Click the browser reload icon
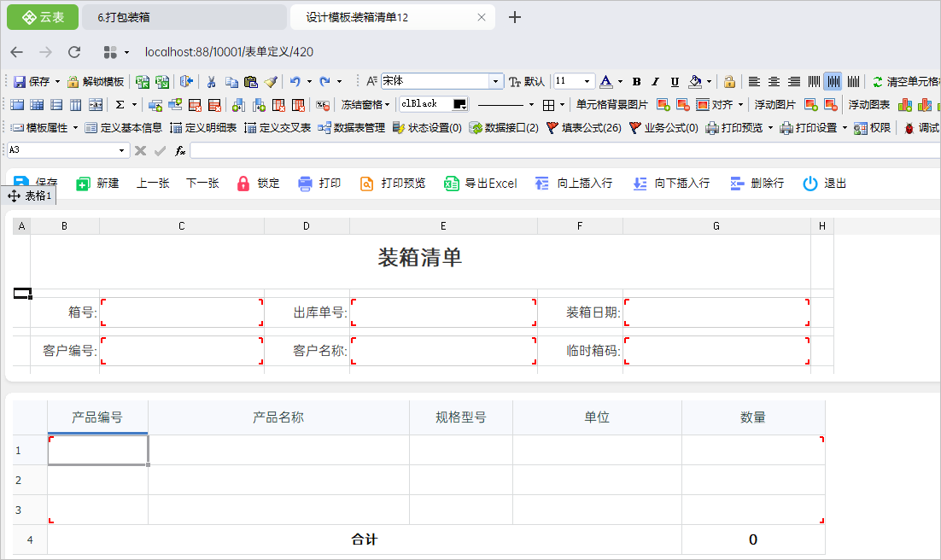The height and width of the screenshot is (560, 941). click(x=73, y=52)
